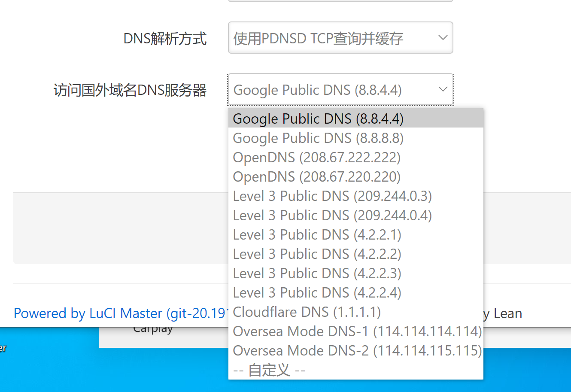
Task: Click the Powered by LuCI Master link
Action: [116, 313]
